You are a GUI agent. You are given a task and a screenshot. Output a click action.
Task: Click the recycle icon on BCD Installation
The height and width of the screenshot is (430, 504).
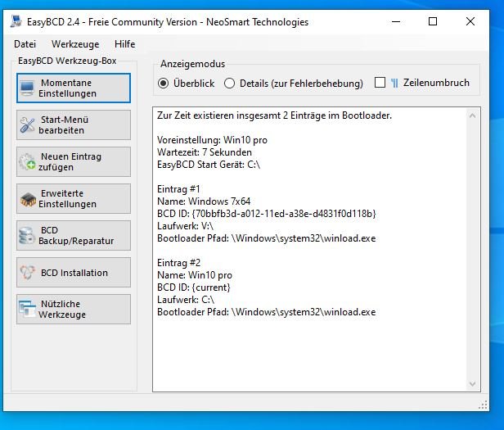click(x=28, y=273)
